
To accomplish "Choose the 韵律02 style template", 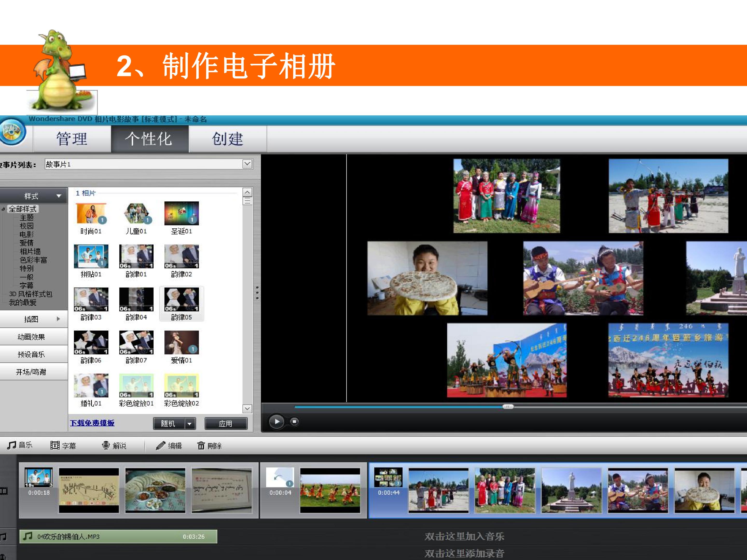I will point(182,261).
